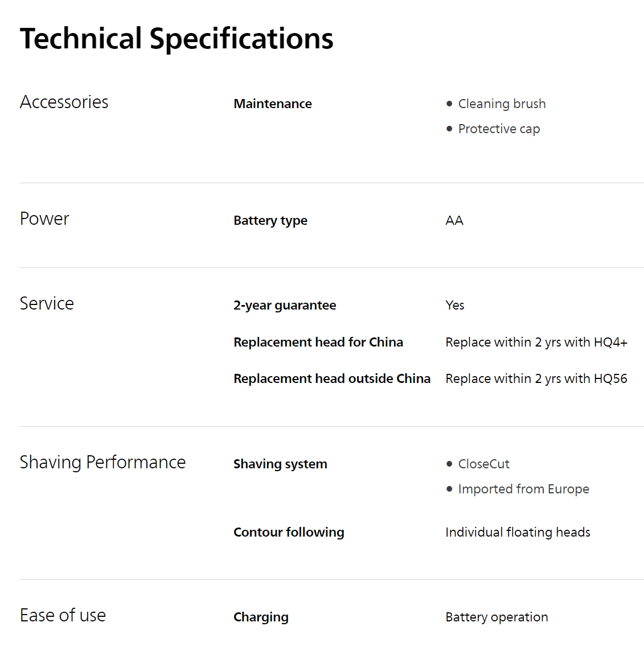Select the Battery operation value

(x=497, y=617)
